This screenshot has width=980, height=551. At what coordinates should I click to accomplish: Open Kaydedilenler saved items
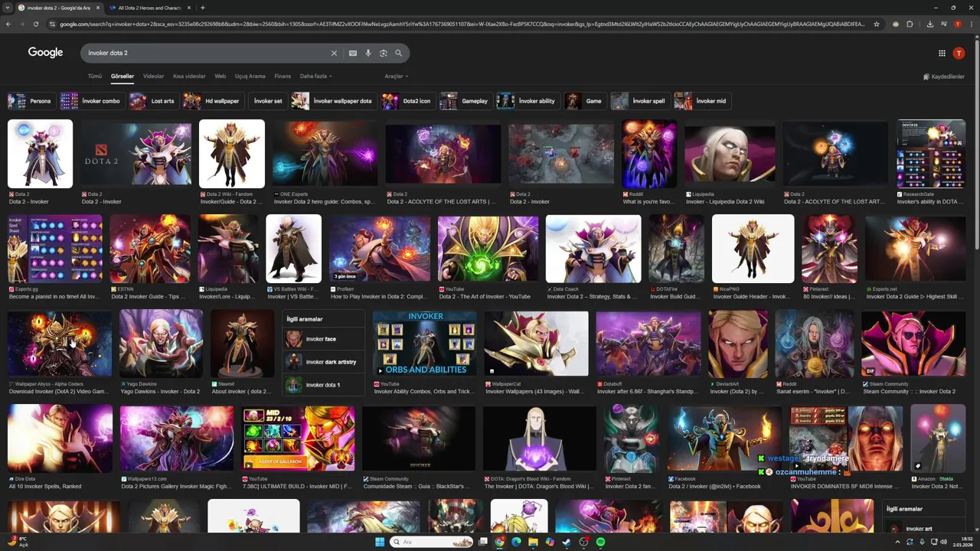point(944,77)
